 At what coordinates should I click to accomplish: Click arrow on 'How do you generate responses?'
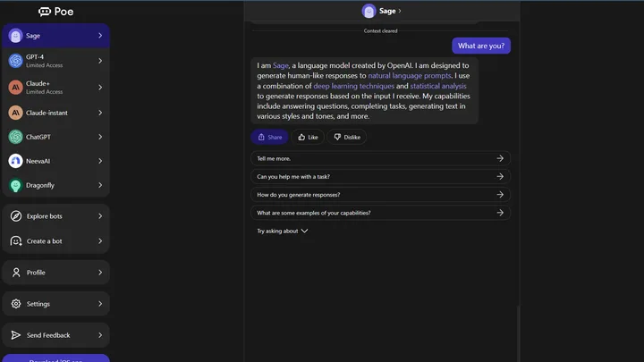[500, 195]
